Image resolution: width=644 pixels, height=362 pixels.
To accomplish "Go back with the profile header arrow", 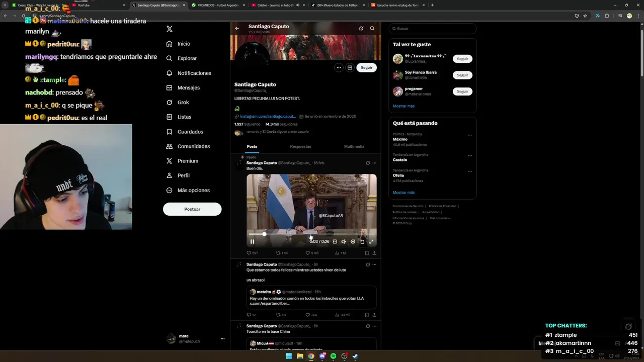I will pyautogui.click(x=237, y=28).
